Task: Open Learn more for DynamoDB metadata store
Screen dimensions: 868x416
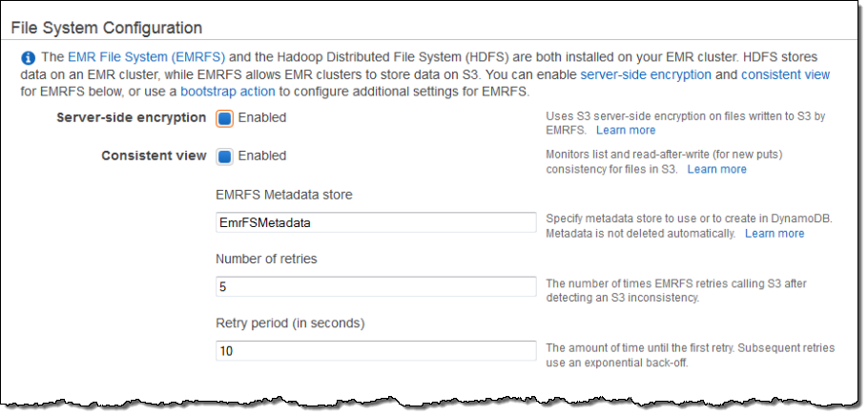Action: (x=774, y=233)
